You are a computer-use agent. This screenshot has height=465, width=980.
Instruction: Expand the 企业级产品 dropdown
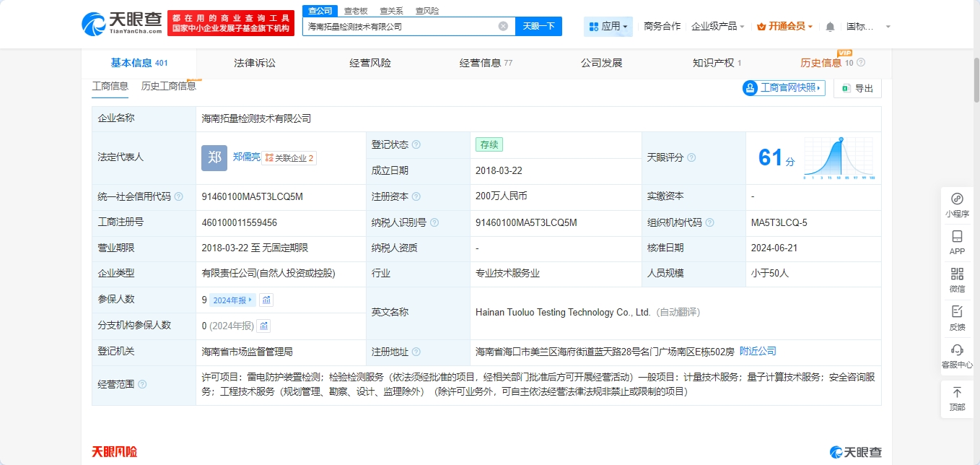click(718, 27)
